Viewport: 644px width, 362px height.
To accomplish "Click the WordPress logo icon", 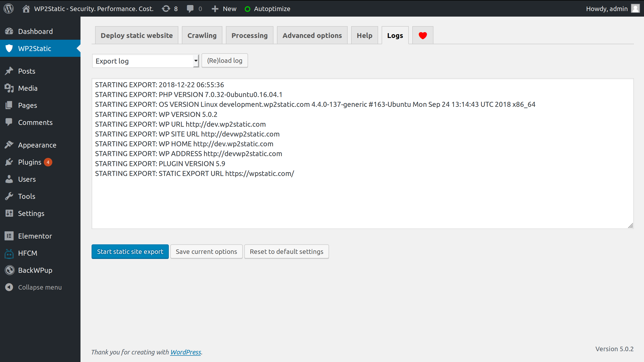I will point(9,9).
